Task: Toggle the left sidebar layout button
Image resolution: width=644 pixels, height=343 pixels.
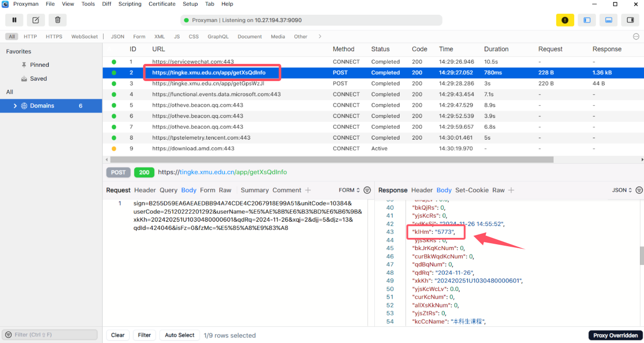Action: pyautogui.click(x=587, y=20)
